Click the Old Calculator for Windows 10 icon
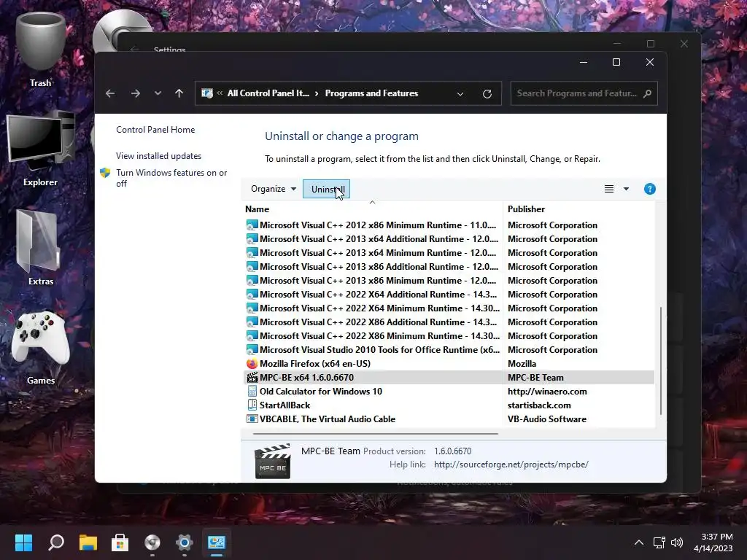The image size is (747, 560). [x=252, y=392]
